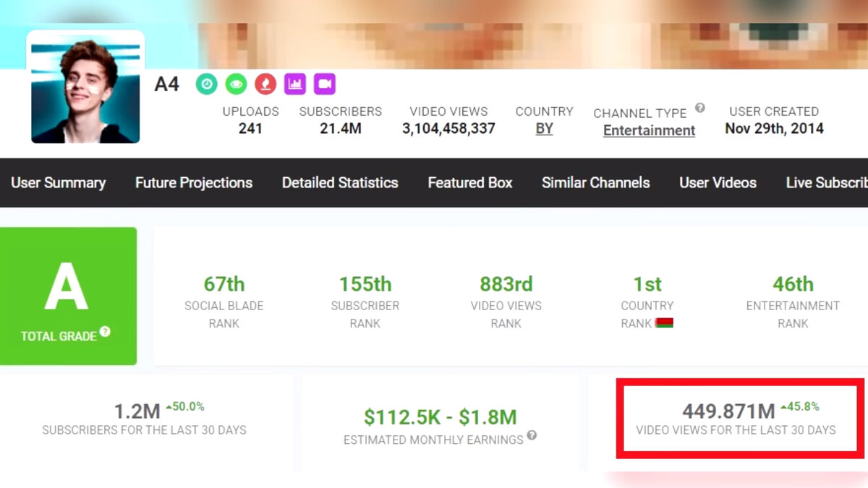The width and height of the screenshot is (868, 488).
Task: Click the question mark beside Total Grade
Action: point(105,332)
